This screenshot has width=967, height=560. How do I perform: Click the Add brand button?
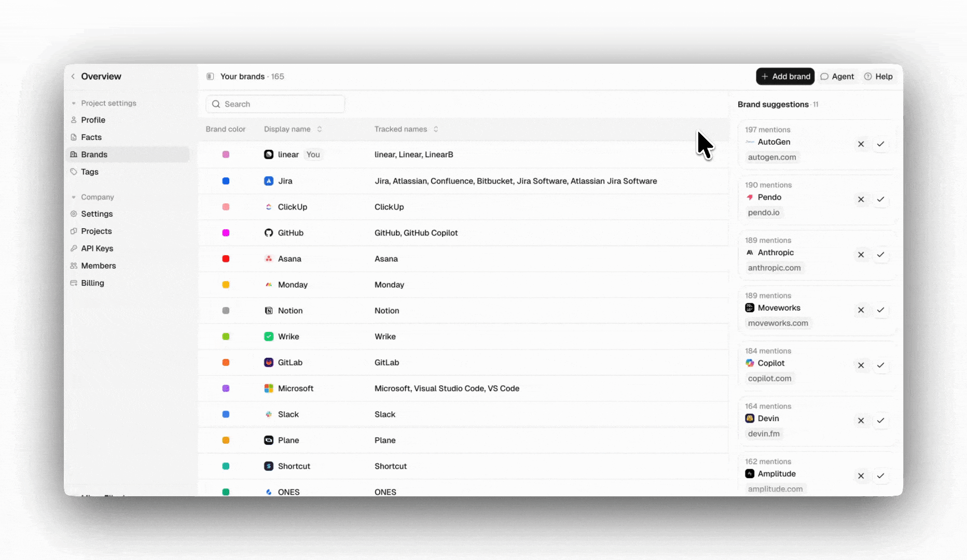[785, 76]
